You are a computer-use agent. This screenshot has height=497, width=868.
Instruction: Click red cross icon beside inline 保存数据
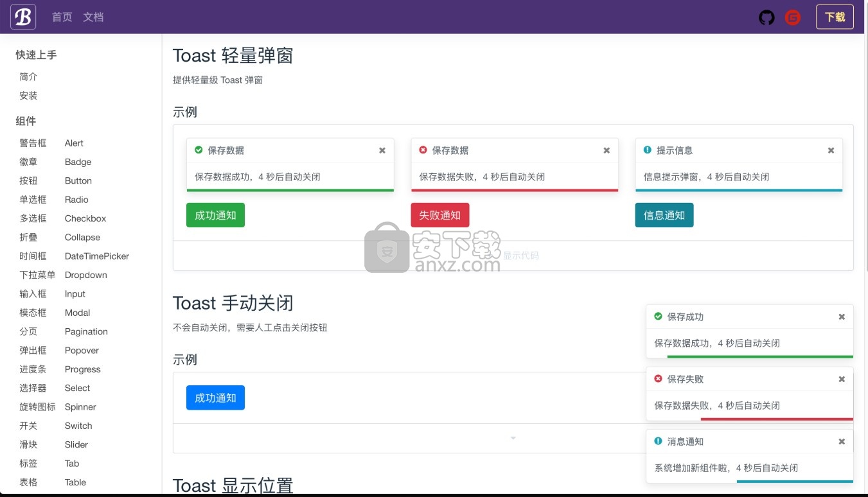[423, 150]
